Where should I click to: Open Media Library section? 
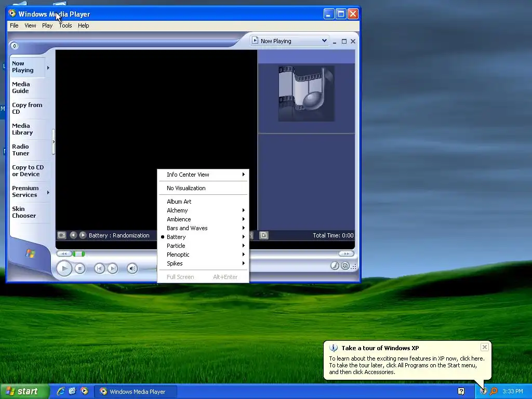click(22, 129)
